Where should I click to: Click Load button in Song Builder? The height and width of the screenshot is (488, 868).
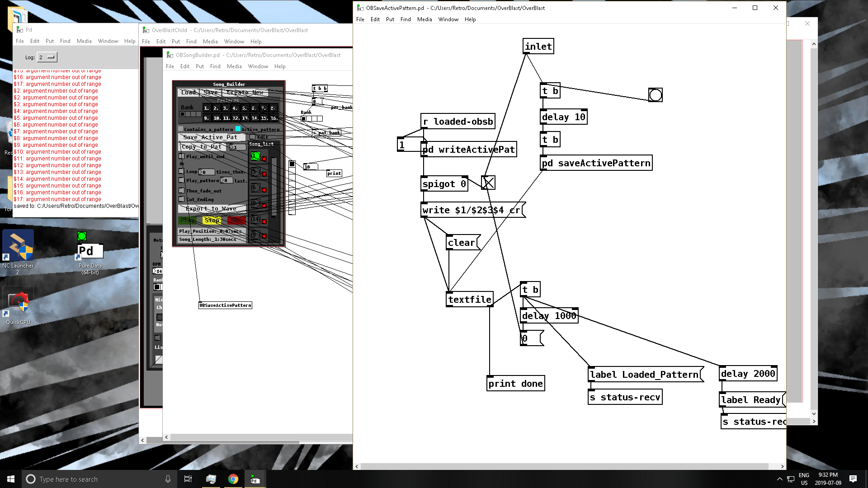(189, 93)
